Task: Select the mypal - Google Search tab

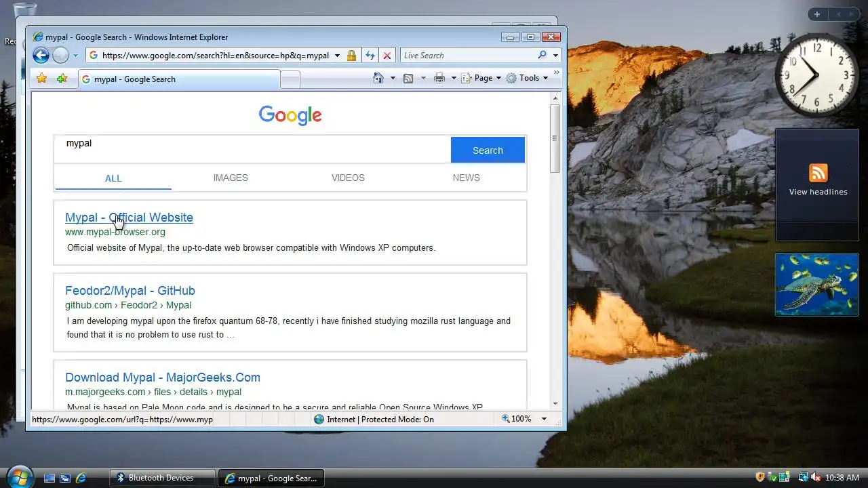Action: [179, 79]
